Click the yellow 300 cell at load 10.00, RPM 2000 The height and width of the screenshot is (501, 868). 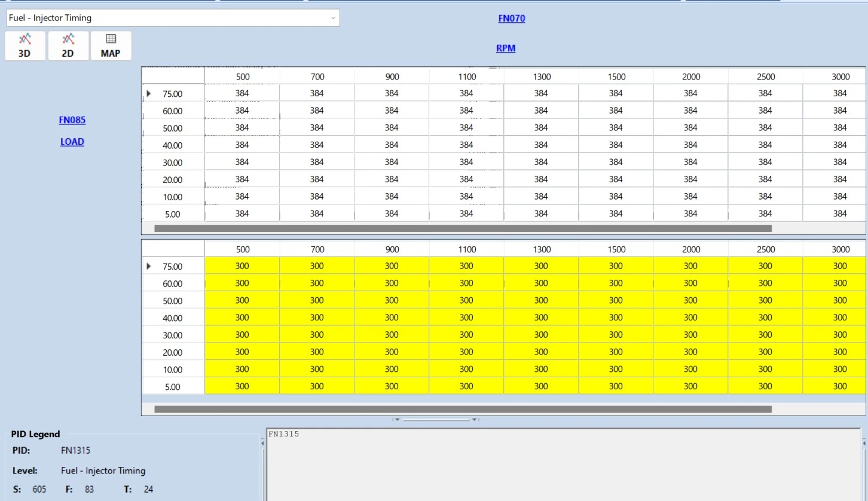[x=690, y=369]
